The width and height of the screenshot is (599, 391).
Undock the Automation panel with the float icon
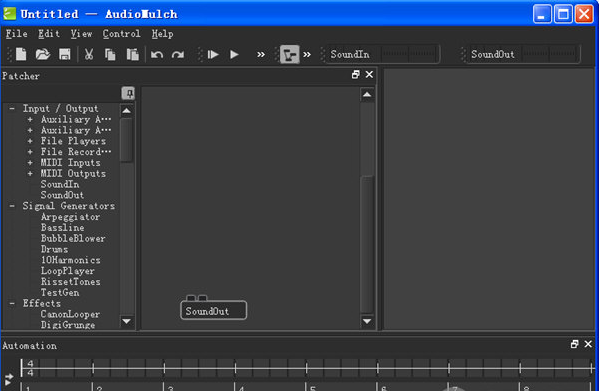tap(574, 344)
